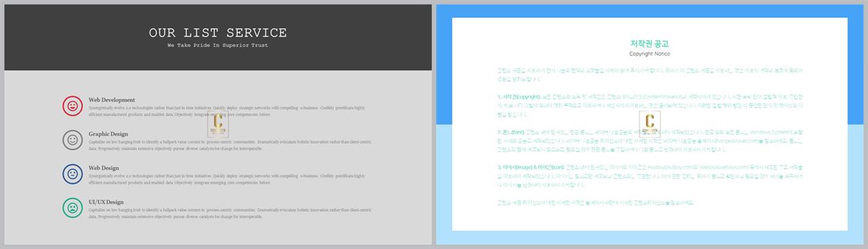This screenshot has width=868, height=249.
Task: Click the description paragraph under Graphic Design
Action: (x=230, y=145)
